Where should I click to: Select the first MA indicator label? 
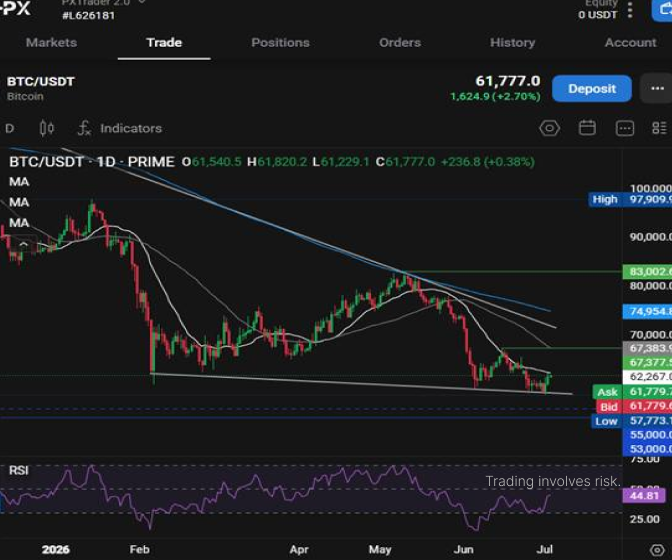coord(19,182)
